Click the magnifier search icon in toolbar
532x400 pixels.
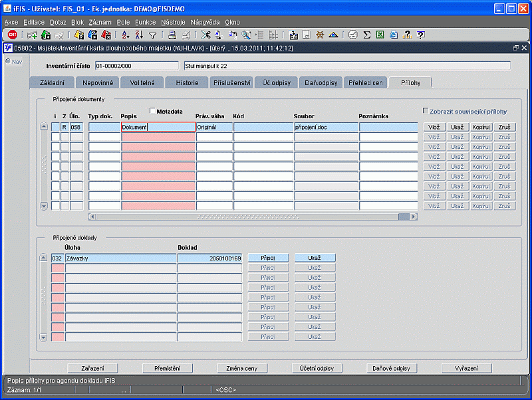click(246, 35)
